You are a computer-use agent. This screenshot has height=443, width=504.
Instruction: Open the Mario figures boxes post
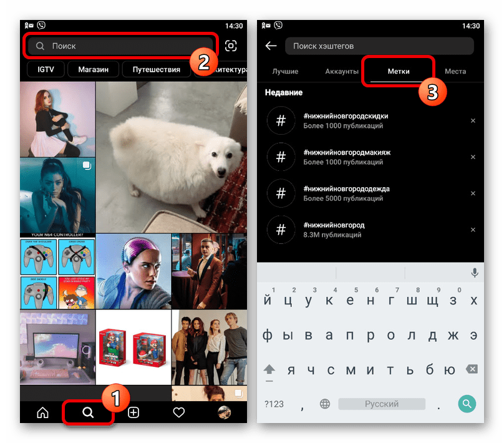(x=133, y=347)
